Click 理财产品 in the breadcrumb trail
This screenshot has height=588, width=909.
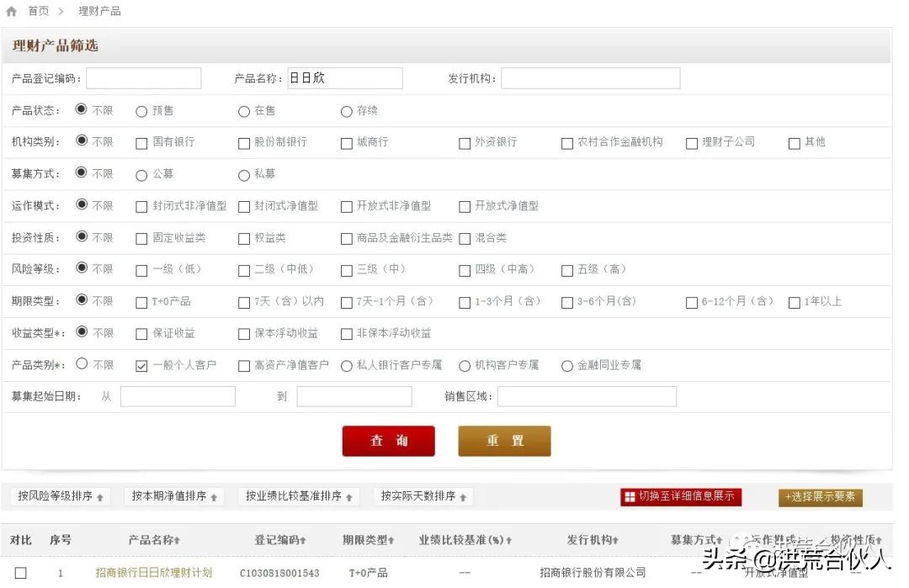(x=98, y=10)
